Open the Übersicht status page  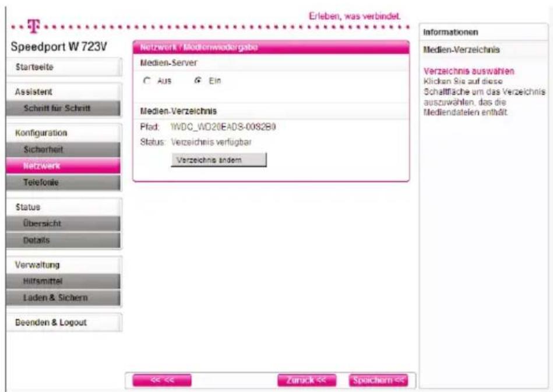tap(63, 224)
